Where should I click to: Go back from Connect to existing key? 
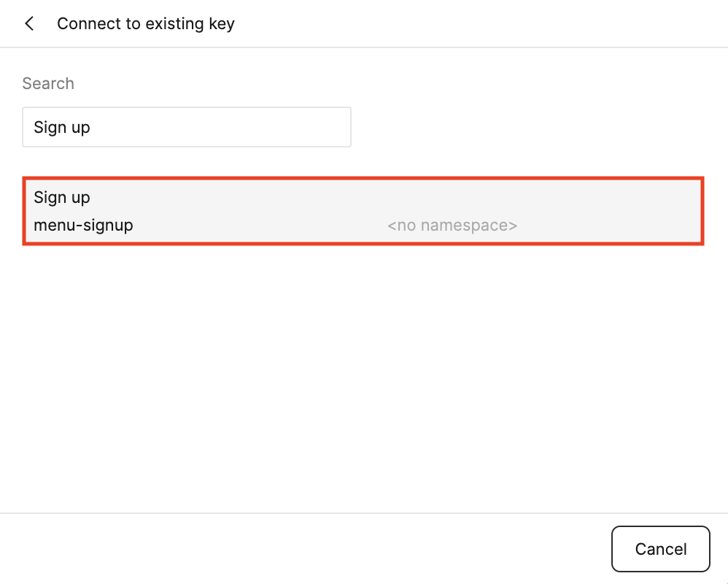(29, 23)
